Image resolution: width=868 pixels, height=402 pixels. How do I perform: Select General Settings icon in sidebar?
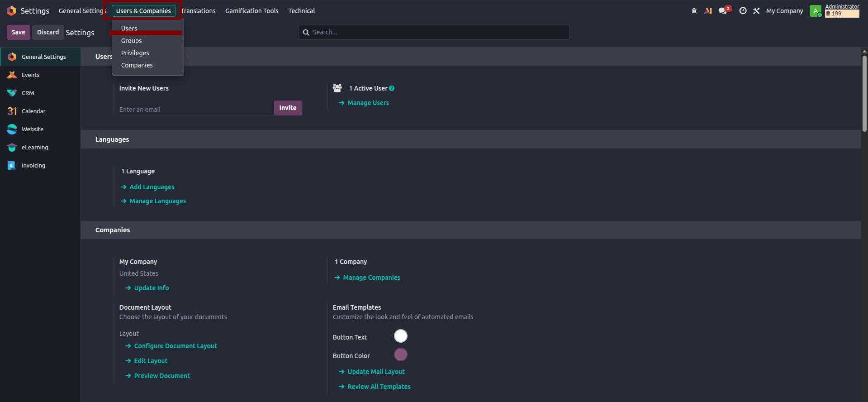point(12,57)
